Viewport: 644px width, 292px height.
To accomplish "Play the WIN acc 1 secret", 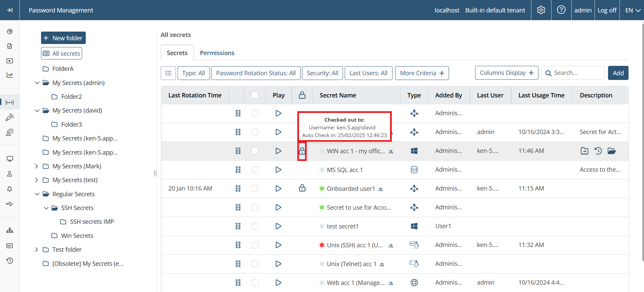I will coord(278,151).
